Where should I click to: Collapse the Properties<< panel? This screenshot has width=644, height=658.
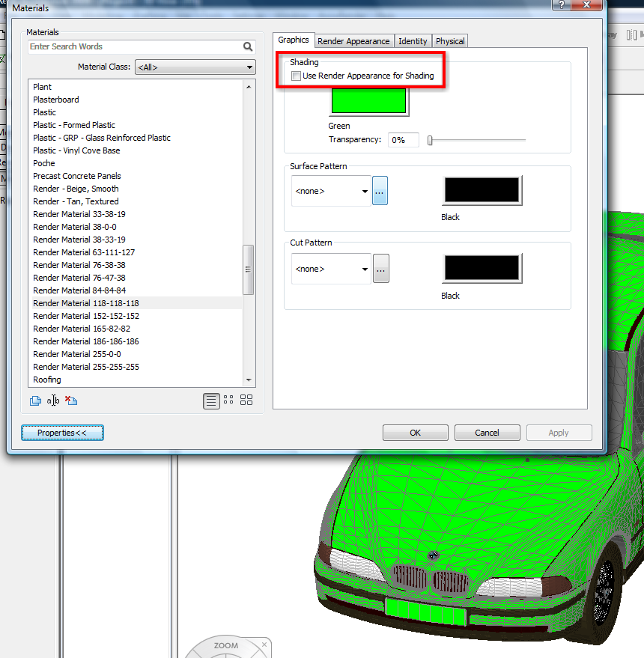click(x=62, y=433)
